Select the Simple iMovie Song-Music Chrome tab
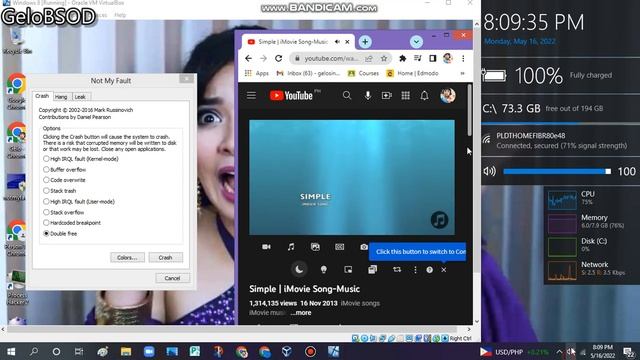 point(293,42)
